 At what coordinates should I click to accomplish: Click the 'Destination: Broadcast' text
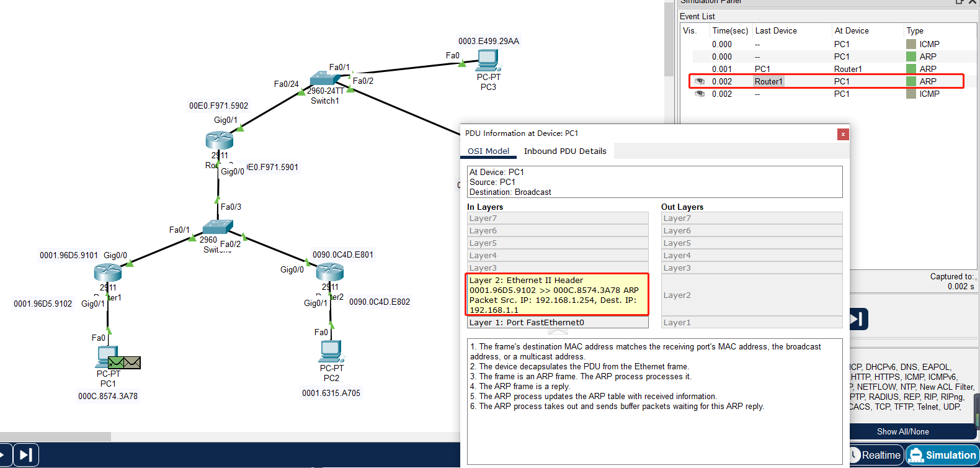510,192
